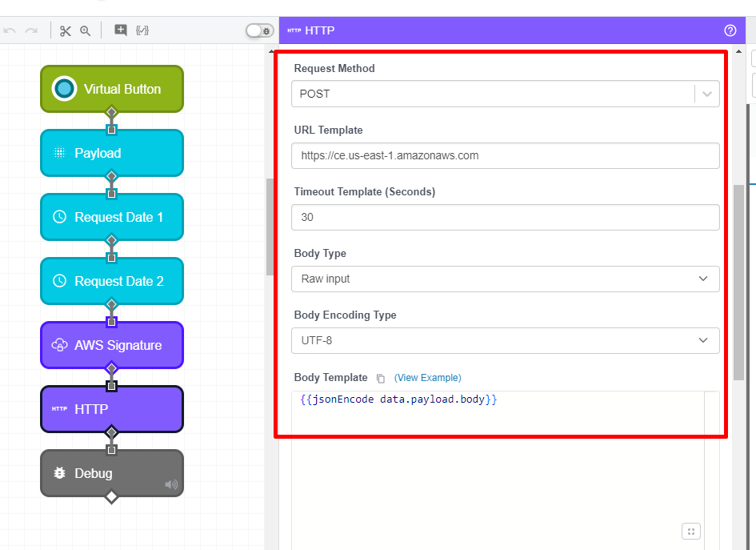
Task: Open the HTTP node help icon
Action: 730,30
